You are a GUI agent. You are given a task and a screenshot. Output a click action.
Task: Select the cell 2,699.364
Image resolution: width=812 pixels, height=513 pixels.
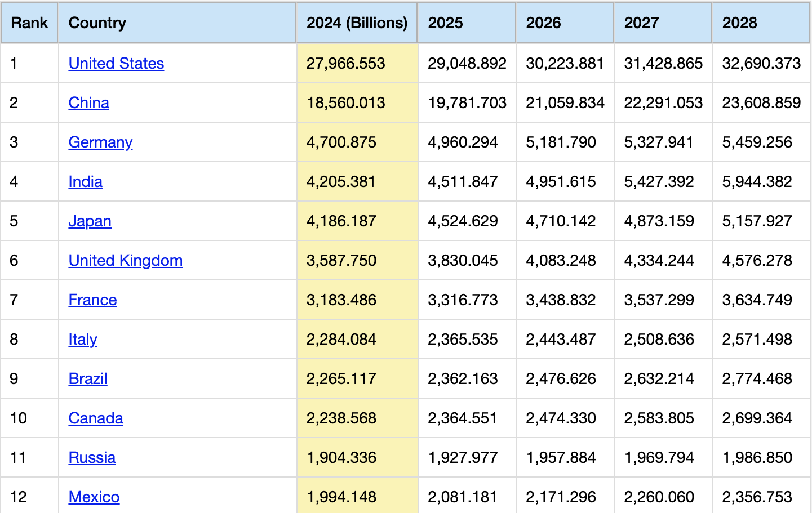[761, 418]
